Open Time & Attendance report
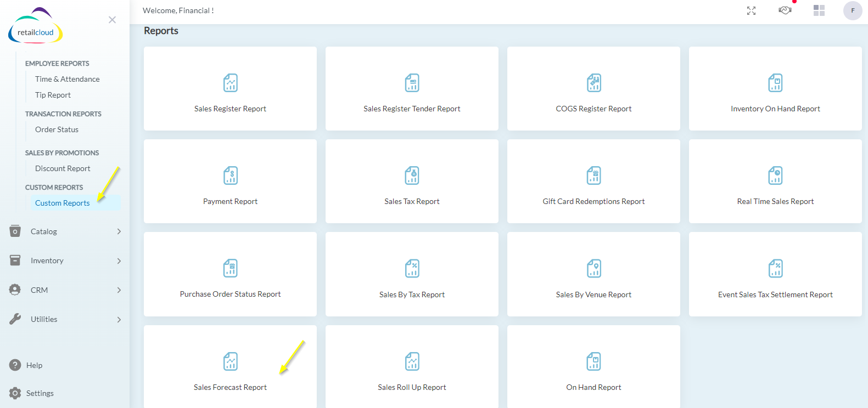The height and width of the screenshot is (408, 868). pyautogui.click(x=68, y=79)
